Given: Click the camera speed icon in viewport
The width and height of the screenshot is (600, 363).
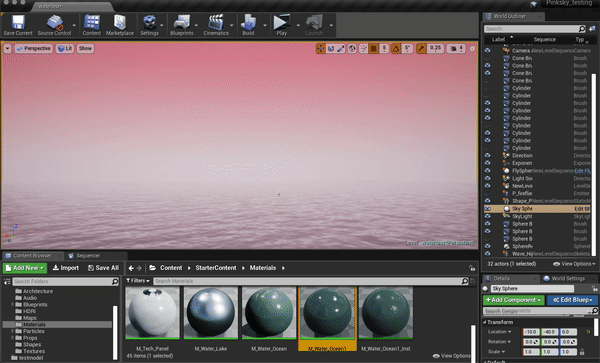Looking at the screenshot, I should 453,49.
